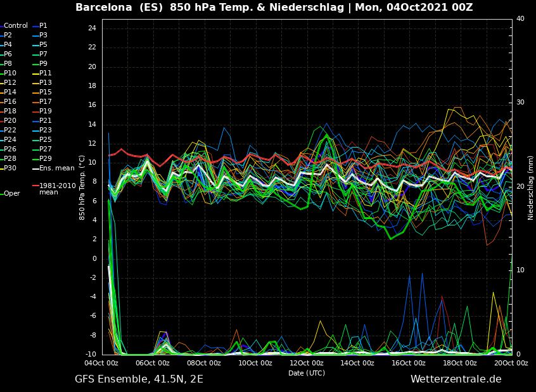Click the "12Oct 00z" date label
This screenshot has width=536, height=392.
(306, 363)
